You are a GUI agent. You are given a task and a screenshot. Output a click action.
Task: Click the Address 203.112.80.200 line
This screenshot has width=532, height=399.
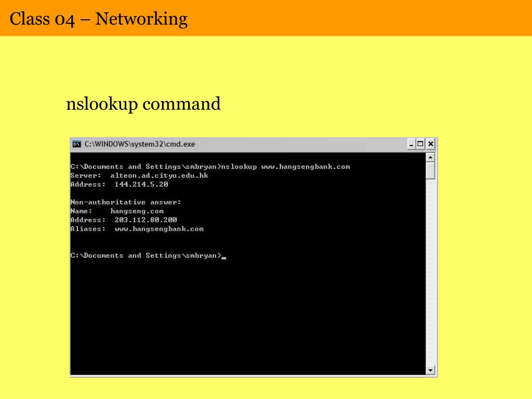pos(124,220)
